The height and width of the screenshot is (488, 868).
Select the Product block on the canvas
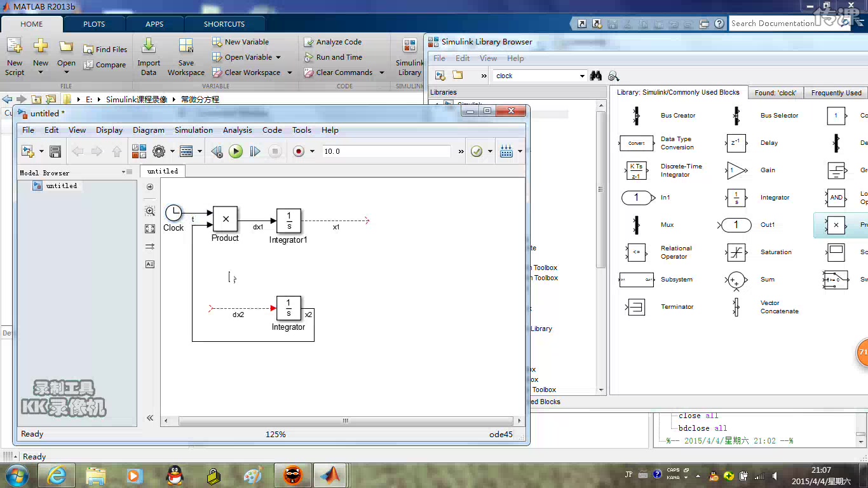pyautogui.click(x=225, y=219)
